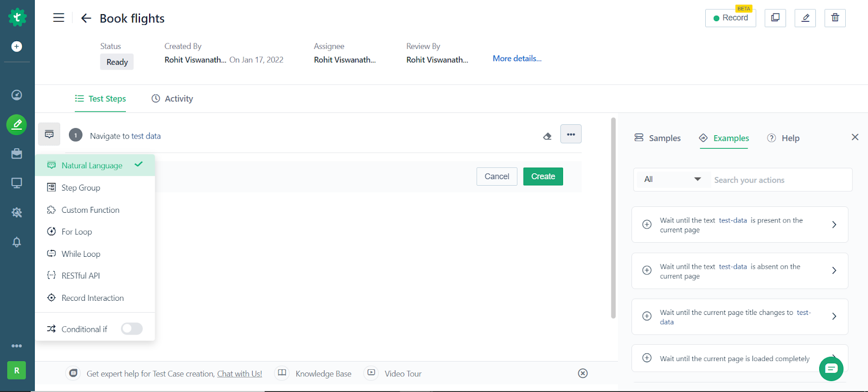
Task: Click the copy test case icon
Action: coord(775,18)
